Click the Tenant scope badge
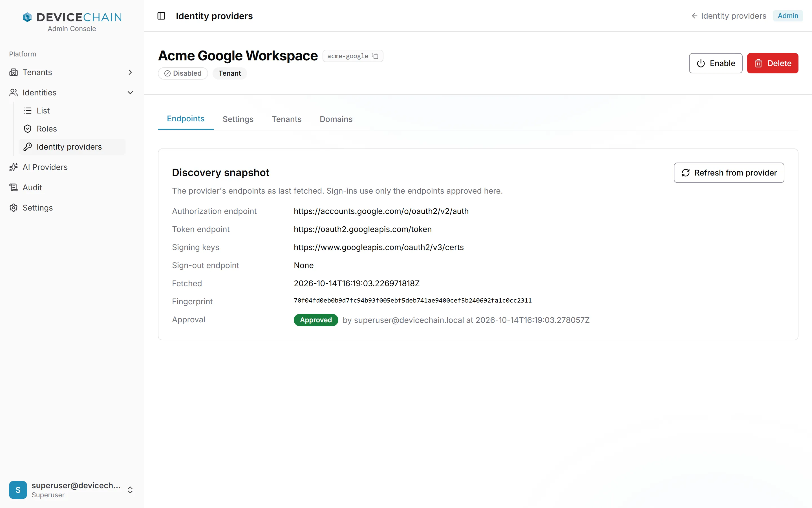Viewport: 812px width, 508px height. [x=230, y=73]
